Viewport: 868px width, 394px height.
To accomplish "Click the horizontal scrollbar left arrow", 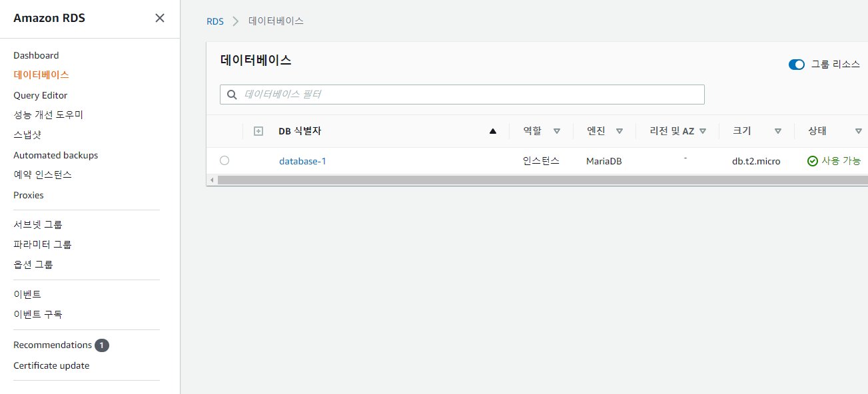I will 212,180.
